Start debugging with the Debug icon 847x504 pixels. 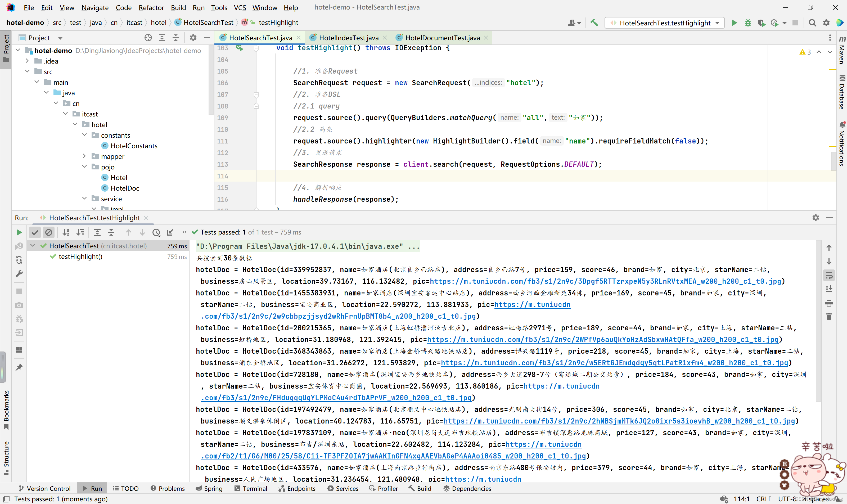pyautogui.click(x=748, y=23)
